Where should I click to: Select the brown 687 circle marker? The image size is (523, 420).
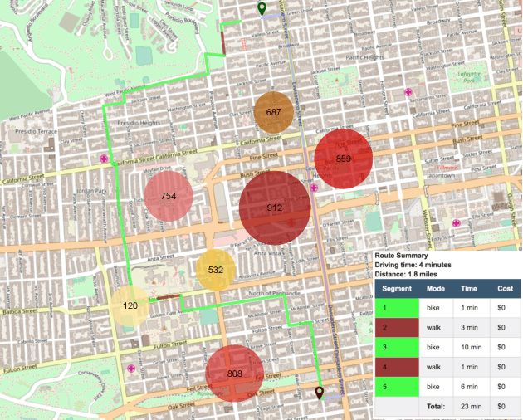pos(273,112)
